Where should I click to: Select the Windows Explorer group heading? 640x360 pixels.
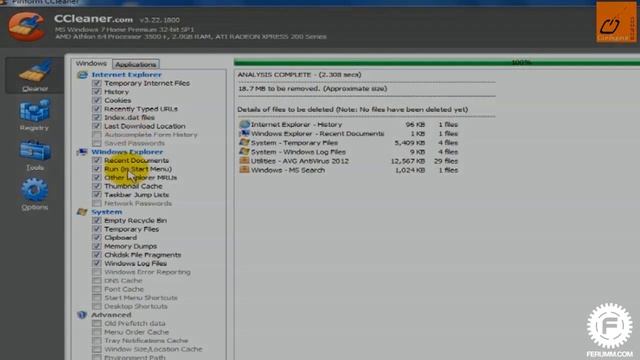coord(127,152)
